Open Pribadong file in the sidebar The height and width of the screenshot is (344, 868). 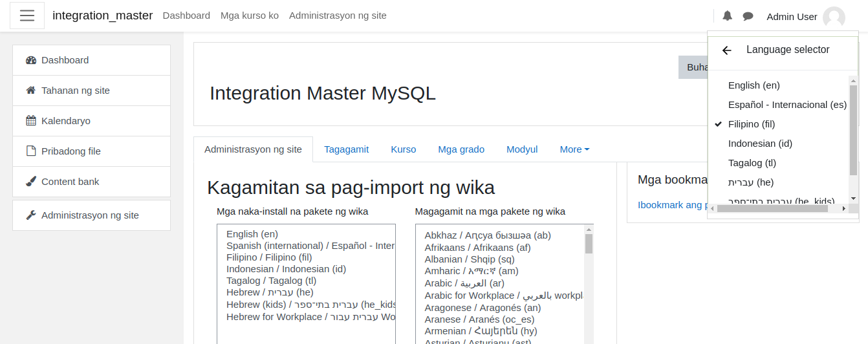91,151
